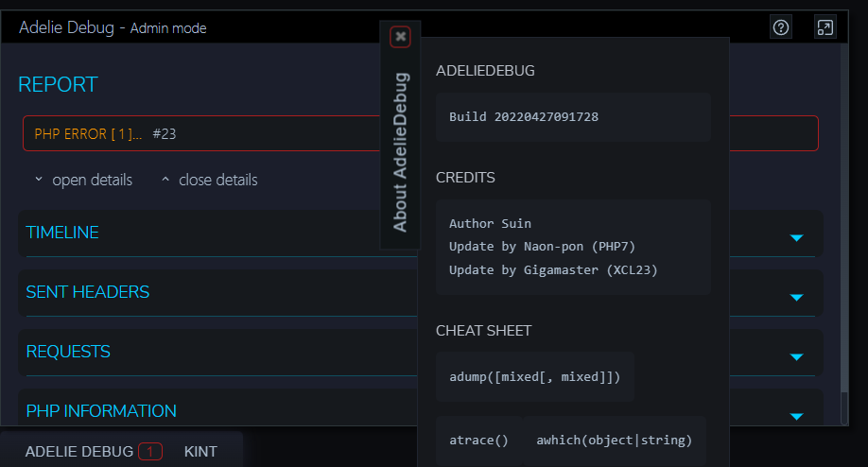The width and height of the screenshot is (868, 467).
Task: Click the Build 20220427091728 text box
Action: point(573,117)
